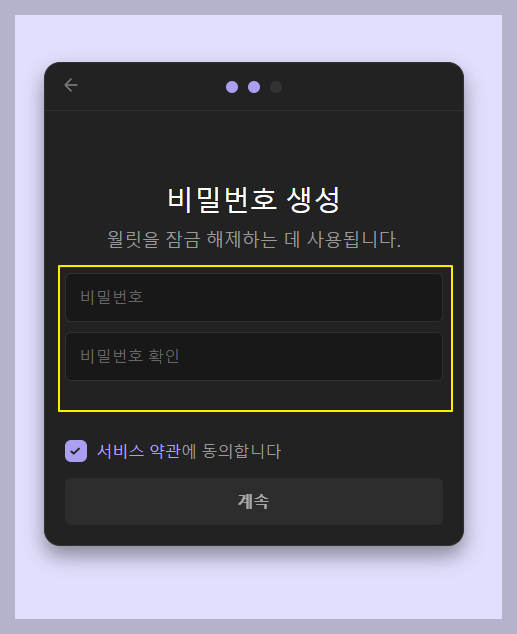Click the checkmark beside 서비스 약관
Viewport: 517px width, 634px height.
coord(76,451)
